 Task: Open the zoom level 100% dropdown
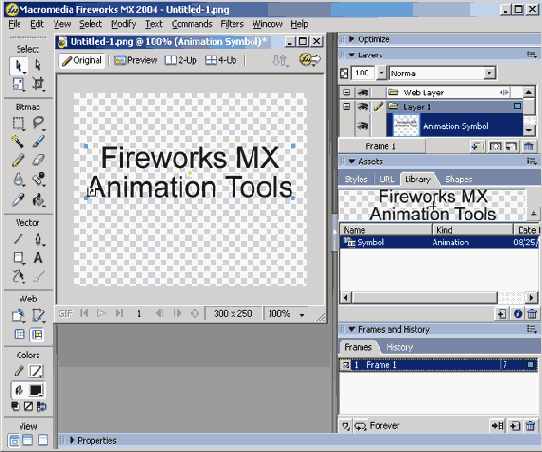[x=302, y=314]
